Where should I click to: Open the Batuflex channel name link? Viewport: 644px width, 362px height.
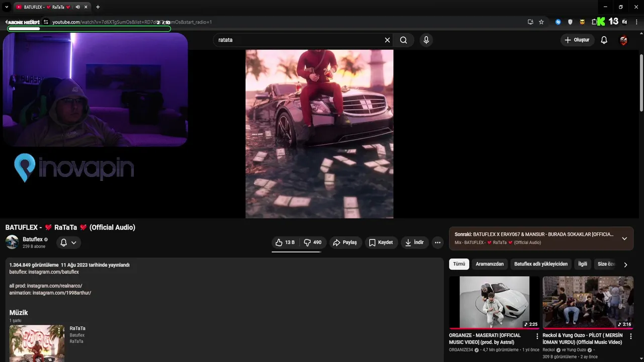point(33,239)
